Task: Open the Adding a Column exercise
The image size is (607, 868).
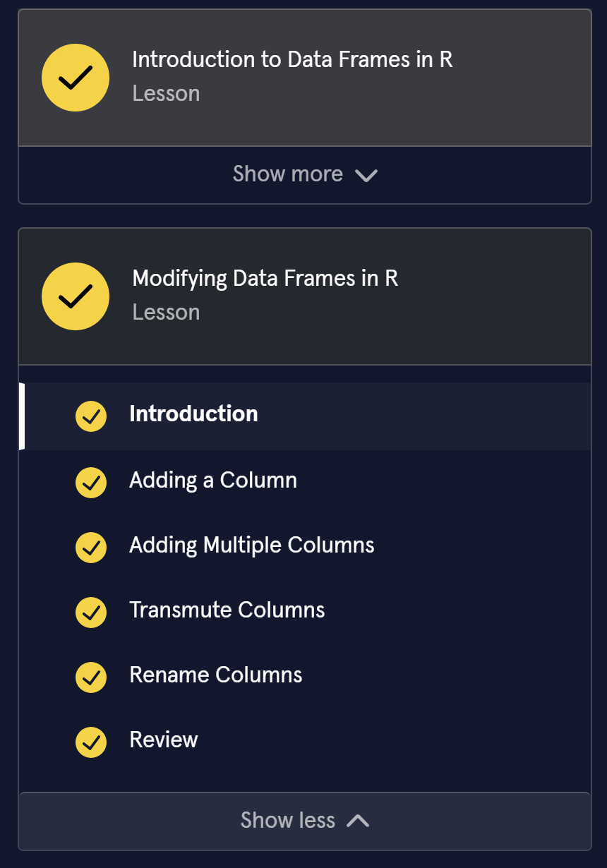Action: coord(213,481)
